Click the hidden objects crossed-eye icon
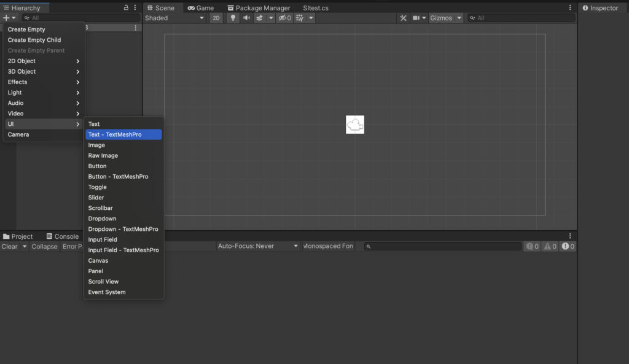The image size is (629, 364). pos(283,18)
